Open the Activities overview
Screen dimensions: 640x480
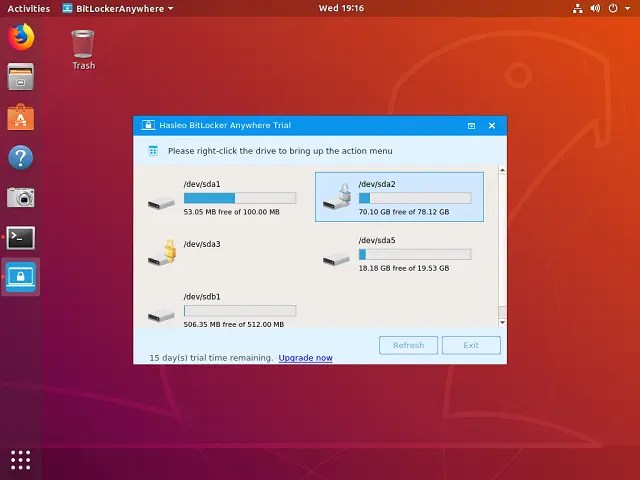[x=29, y=8]
